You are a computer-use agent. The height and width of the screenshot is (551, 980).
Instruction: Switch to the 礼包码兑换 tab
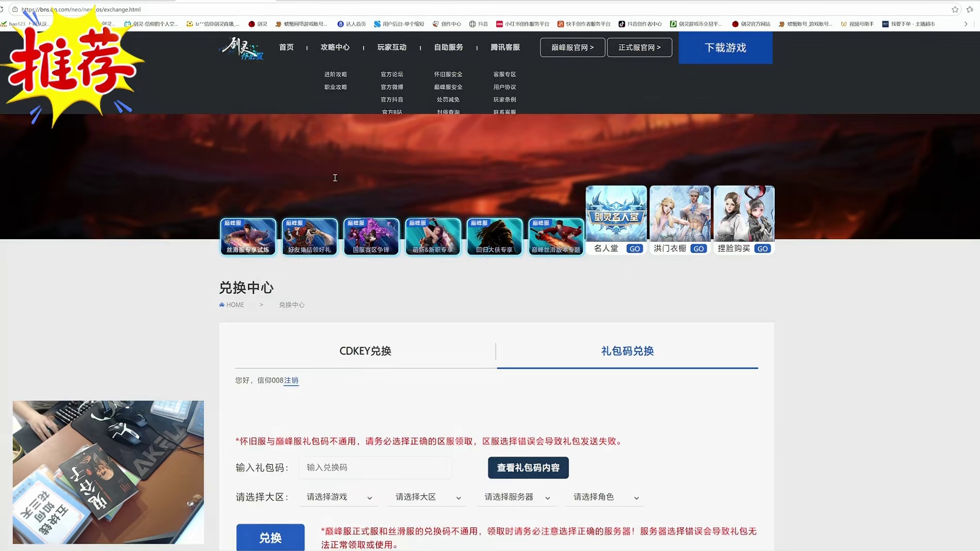[627, 351]
